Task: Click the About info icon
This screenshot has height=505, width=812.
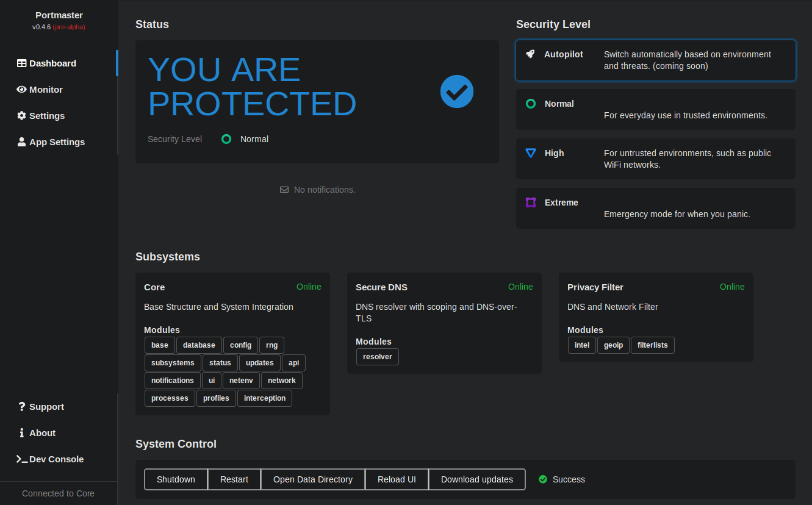Action: pyautogui.click(x=22, y=433)
